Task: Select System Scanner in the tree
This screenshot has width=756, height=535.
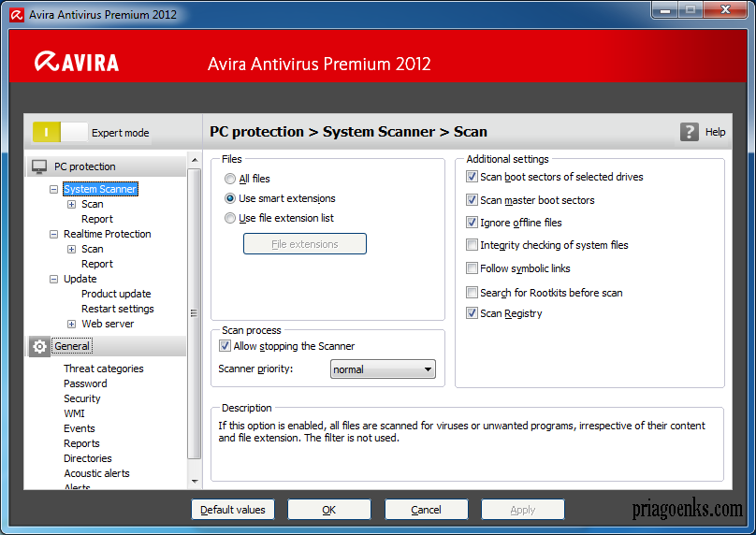Action: click(x=100, y=189)
